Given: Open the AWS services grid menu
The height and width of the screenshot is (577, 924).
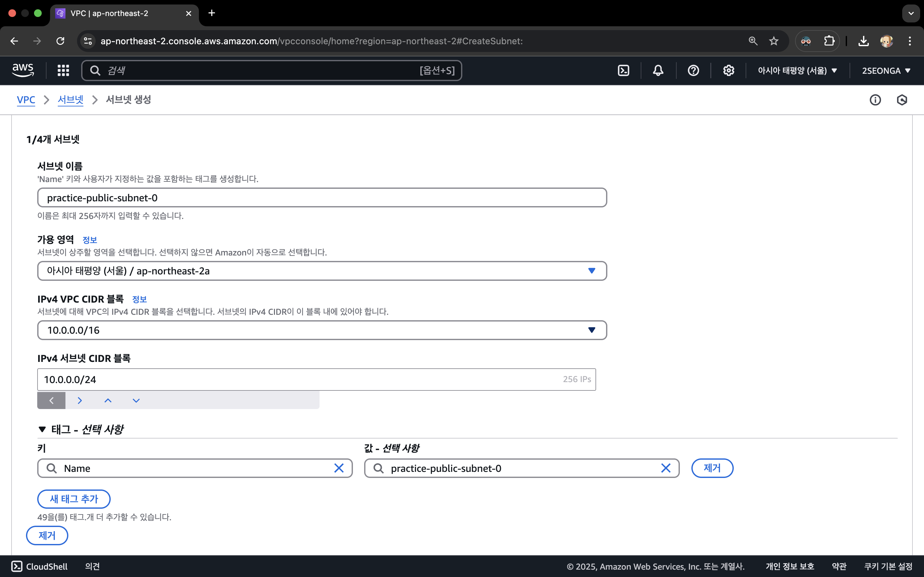Looking at the screenshot, I should 63,71.
